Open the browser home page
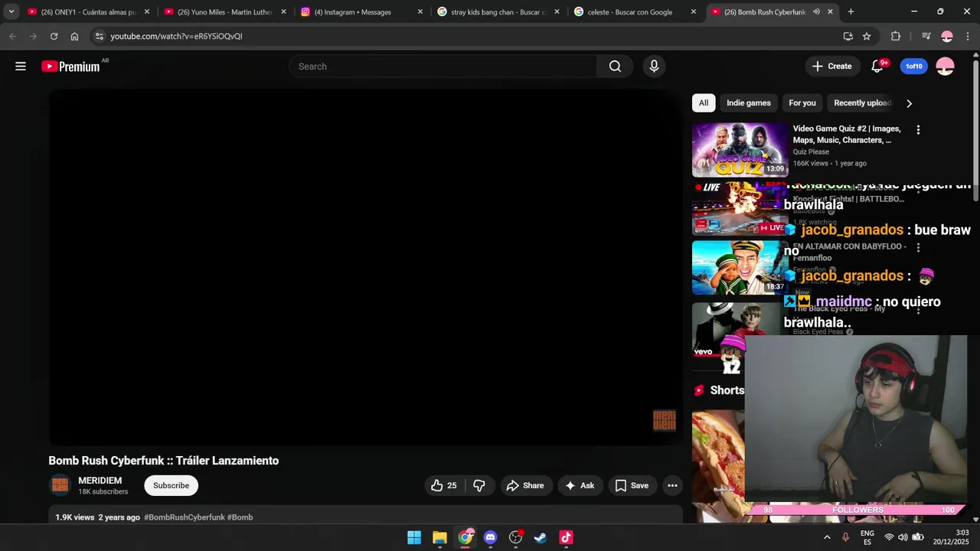 coord(74,36)
